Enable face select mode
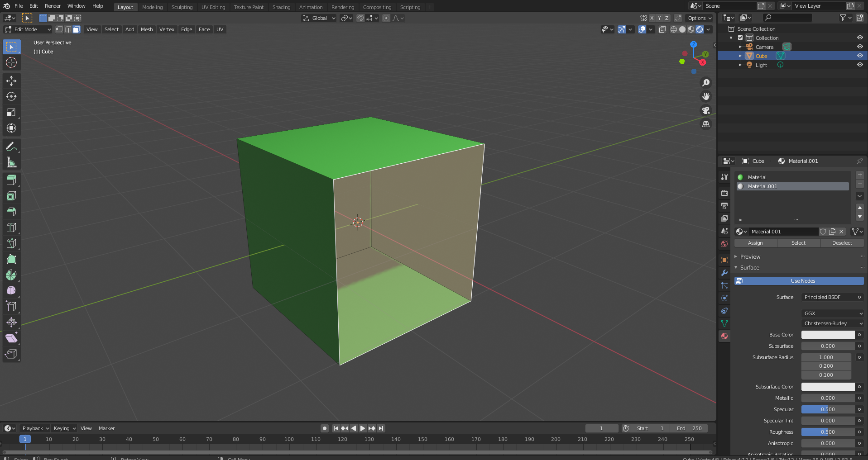Image resolution: width=868 pixels, height=460 pixels. pos(77,29)
